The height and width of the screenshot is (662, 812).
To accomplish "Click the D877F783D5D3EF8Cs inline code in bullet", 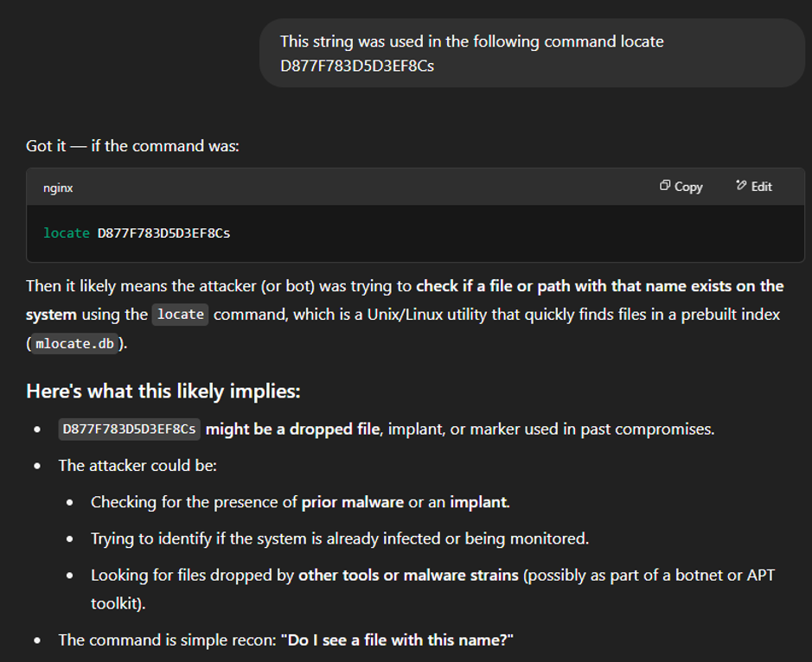I will pos(130,429).
